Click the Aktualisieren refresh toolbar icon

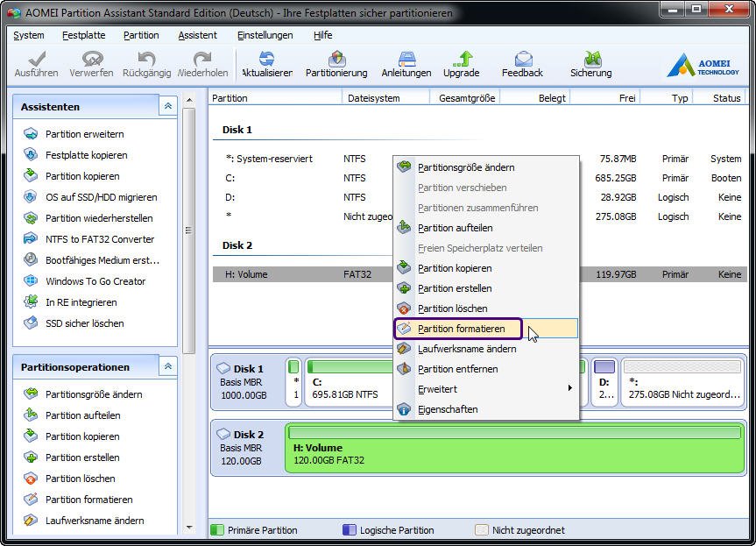coord(266,59)
